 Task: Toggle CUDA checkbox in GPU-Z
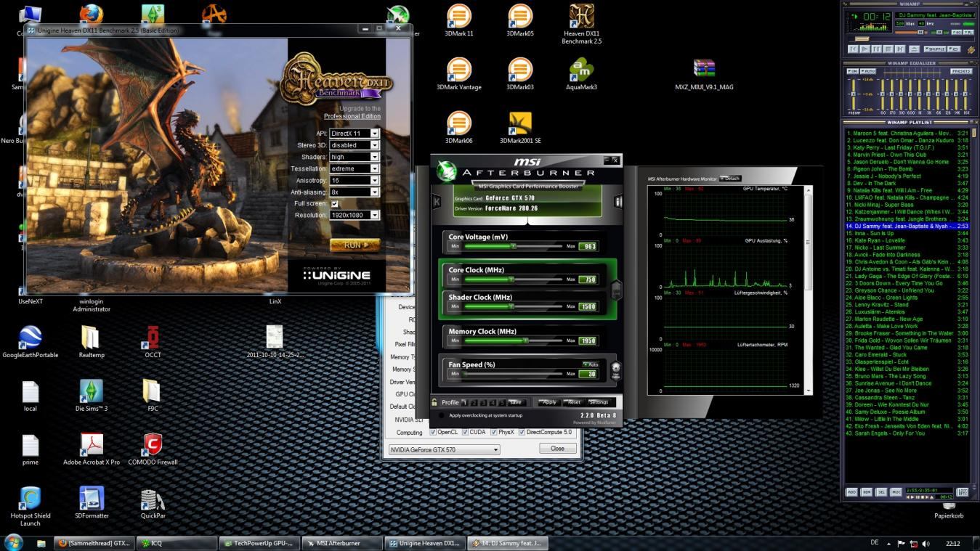tap(466, 432)
